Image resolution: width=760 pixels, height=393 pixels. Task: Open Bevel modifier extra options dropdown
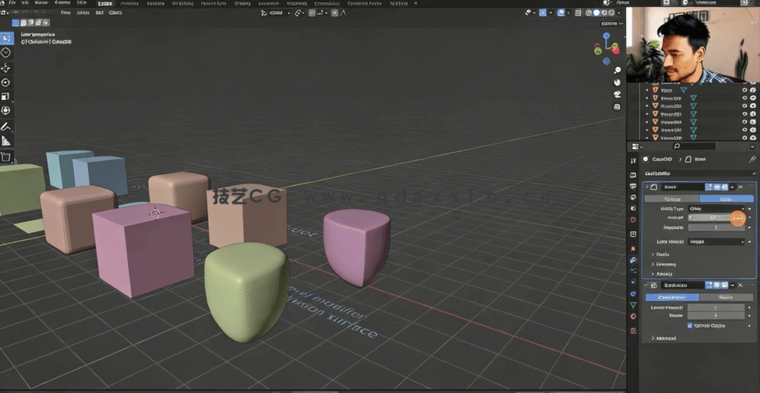click(732, 187)
